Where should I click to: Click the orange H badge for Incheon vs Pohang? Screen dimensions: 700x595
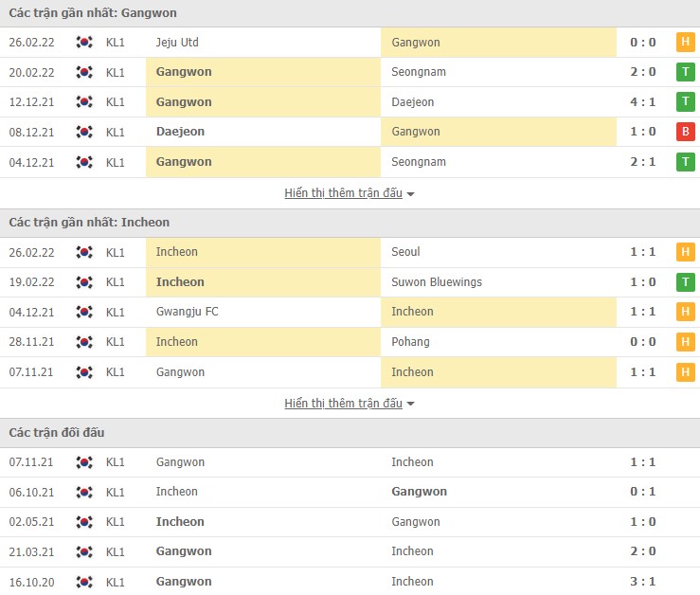685,342
